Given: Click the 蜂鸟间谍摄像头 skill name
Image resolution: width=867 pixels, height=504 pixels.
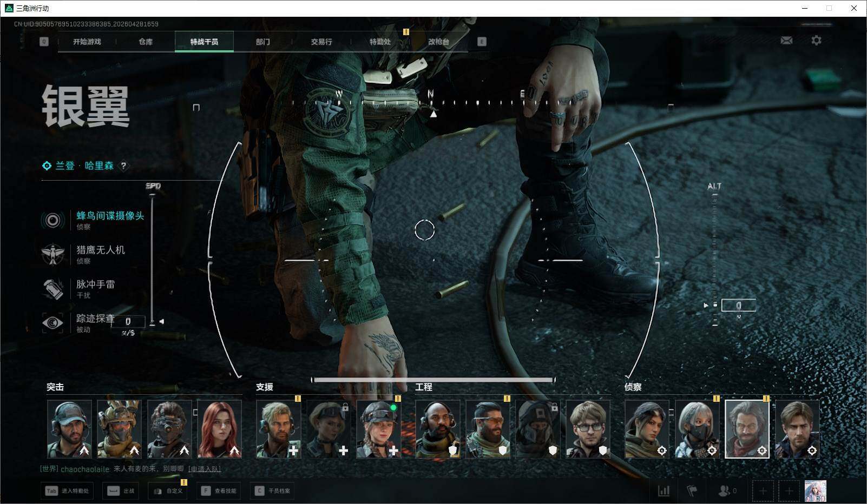Looking at the screenshot, I should (110, 216).
